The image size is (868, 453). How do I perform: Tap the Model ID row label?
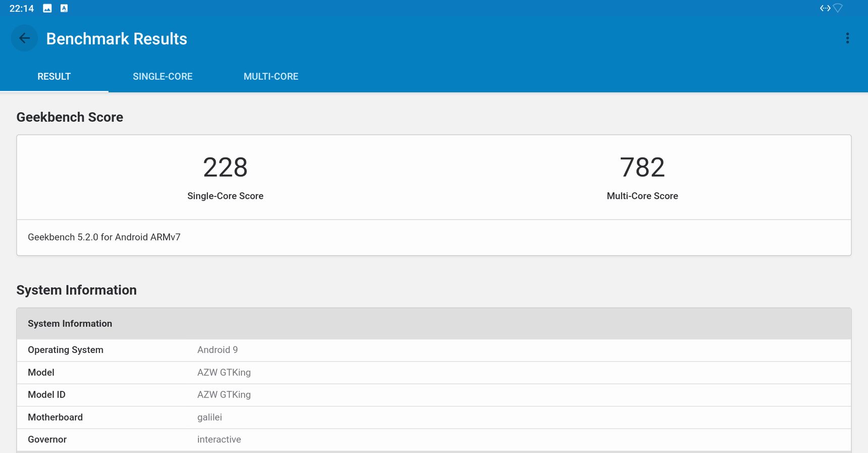46,395
